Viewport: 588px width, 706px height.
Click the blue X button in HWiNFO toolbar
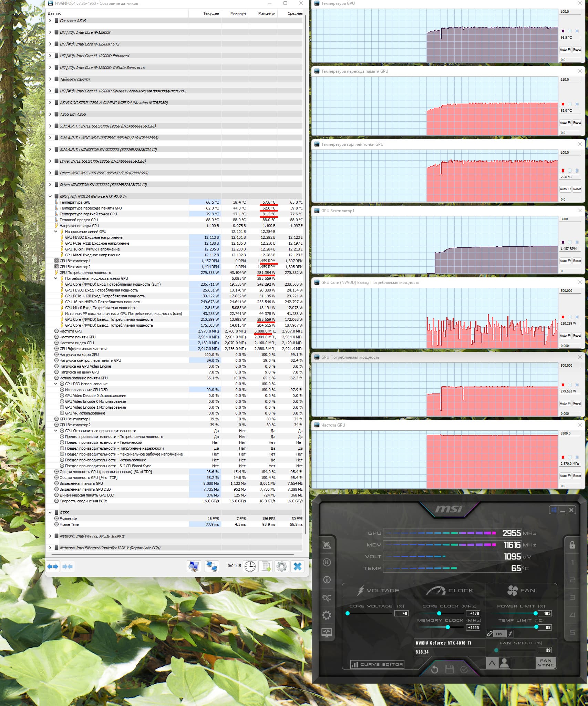point(298,566)
